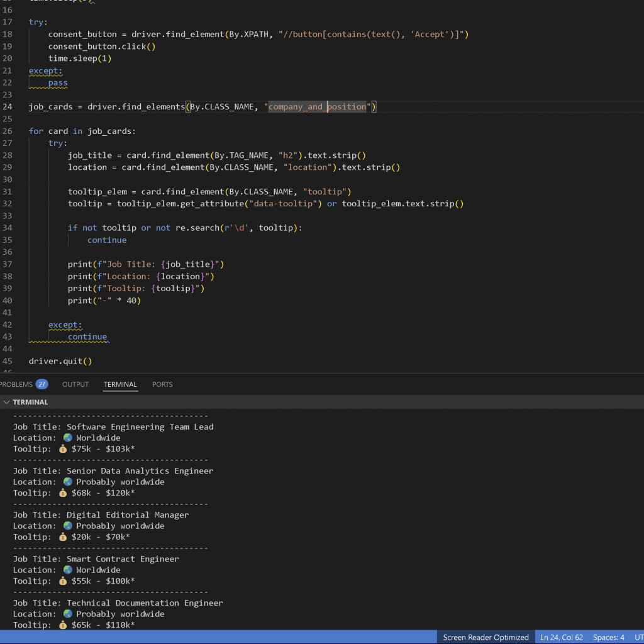Select the TERMINAL panel tab
644x644 pixels.
tap(120, 384)
